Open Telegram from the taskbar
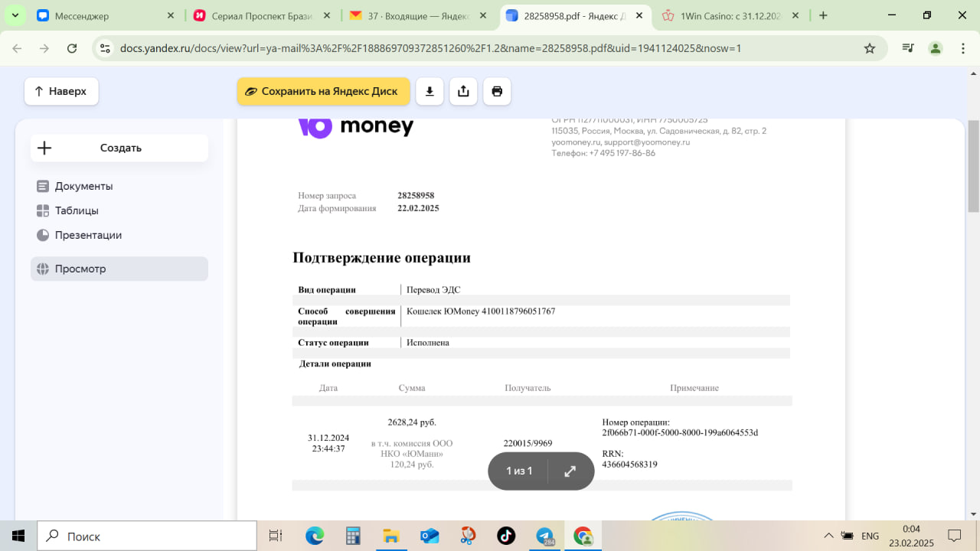The width and height of the screenshot is (980, 551). pyautogui.click(x=544, y=536)
